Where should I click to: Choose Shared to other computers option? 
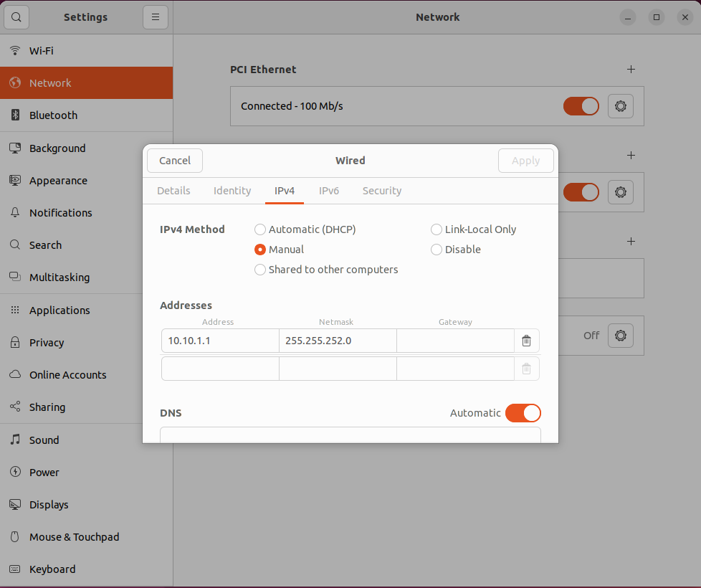(260, 270)
